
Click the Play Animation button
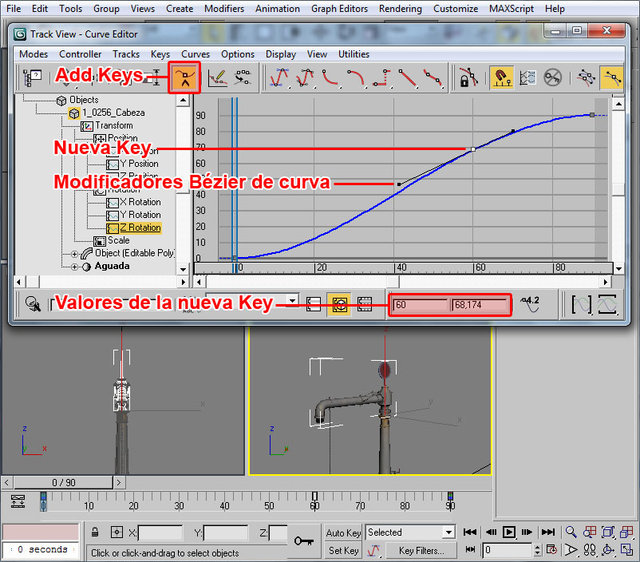(x=509, y=532)
